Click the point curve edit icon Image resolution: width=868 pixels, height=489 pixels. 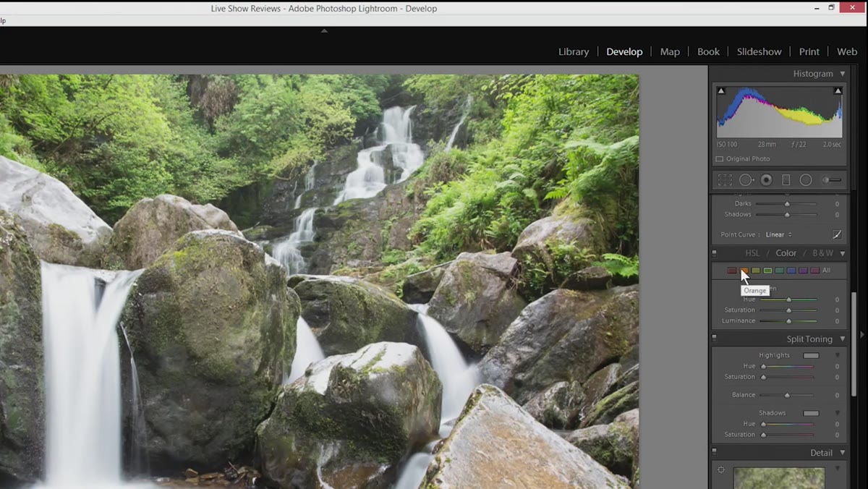[837, 234]
